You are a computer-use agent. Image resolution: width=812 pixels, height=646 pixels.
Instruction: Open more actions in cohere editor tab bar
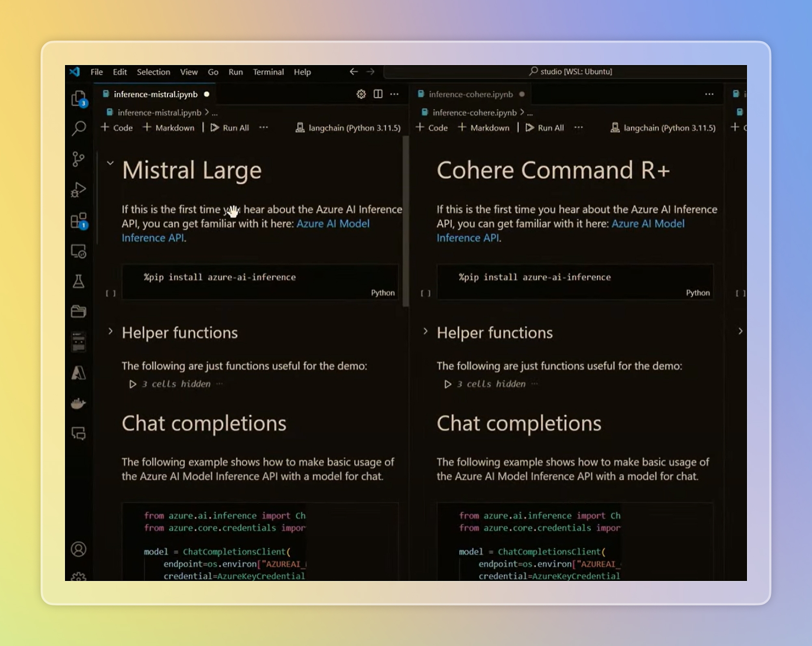click(709, 94)
